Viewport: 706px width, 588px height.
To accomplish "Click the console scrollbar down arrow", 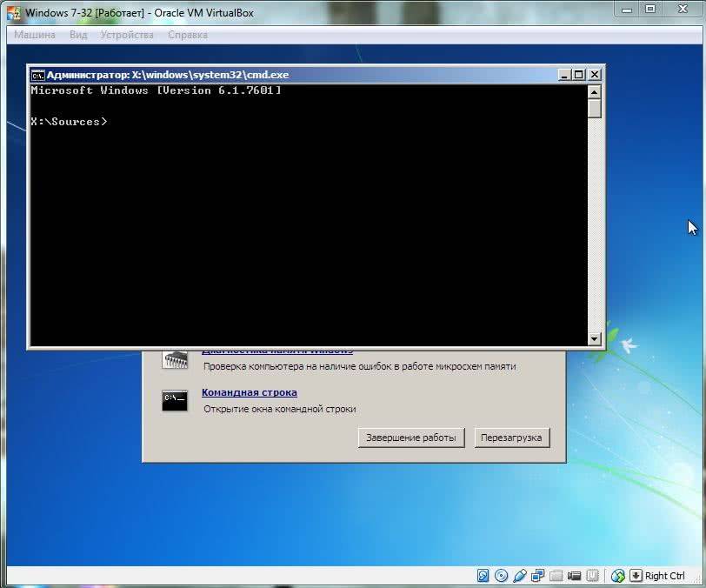I will pyautogui.click(x=595, y=339).
